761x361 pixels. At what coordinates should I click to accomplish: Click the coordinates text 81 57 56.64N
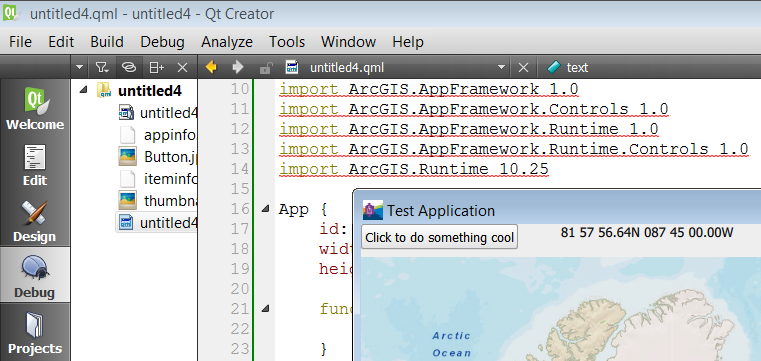coord(646,232)
